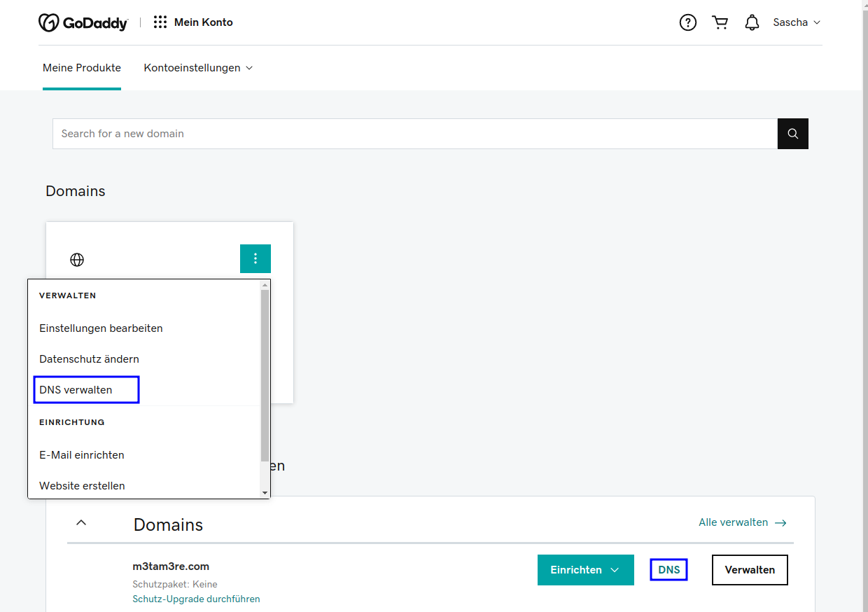Click the m3tam3re.com domain name
Viewport: 868px width, 612px height.
[171, 566]
